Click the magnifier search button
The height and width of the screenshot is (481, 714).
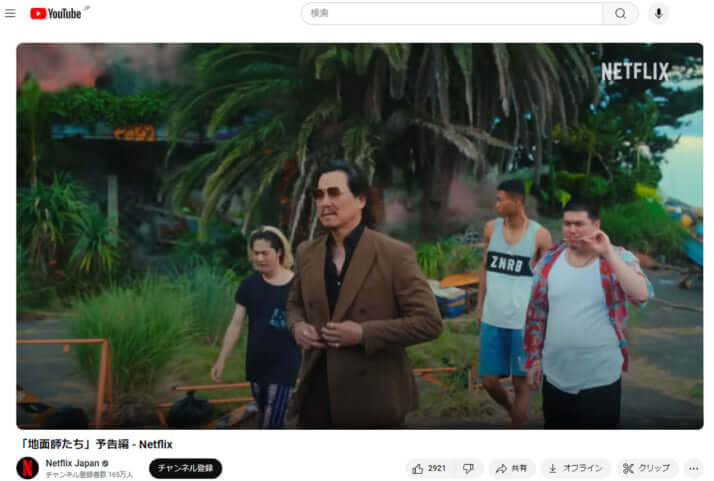coord(620,13)
